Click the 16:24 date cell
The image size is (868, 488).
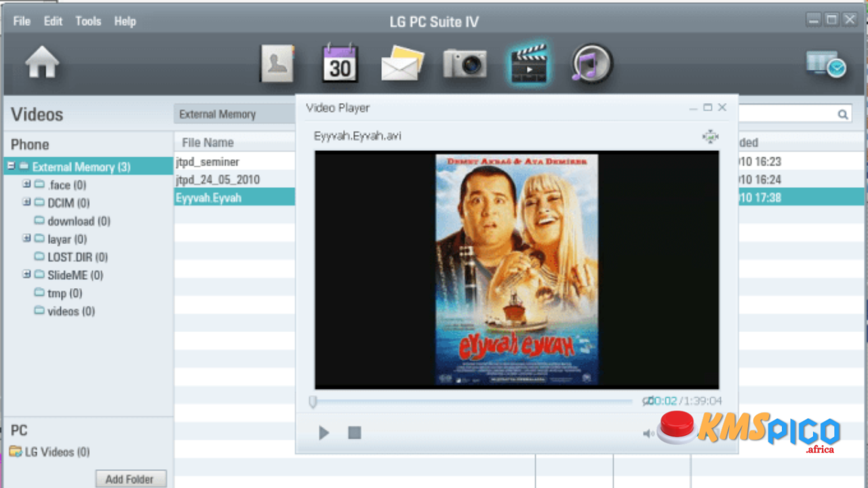[759, 180]
